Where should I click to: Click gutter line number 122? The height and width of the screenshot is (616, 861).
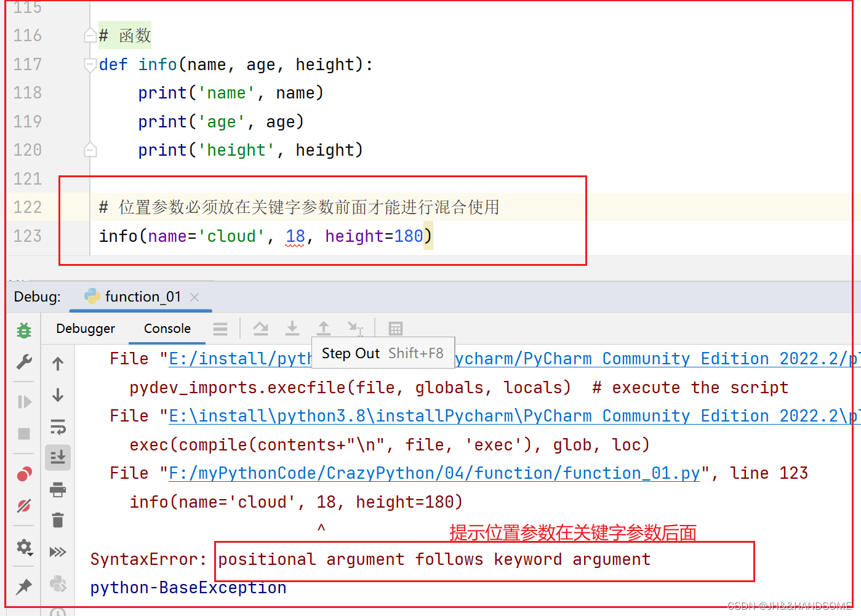click(28, 207)
